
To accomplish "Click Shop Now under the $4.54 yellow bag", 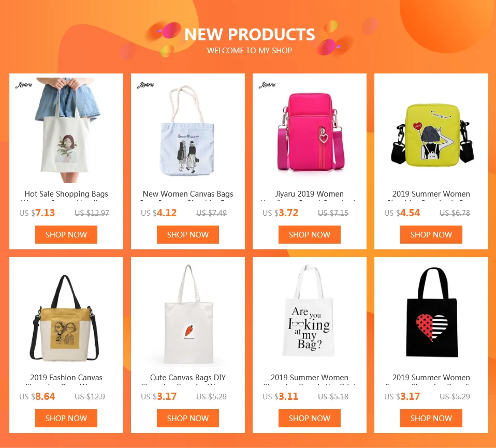I will point(431,234).
